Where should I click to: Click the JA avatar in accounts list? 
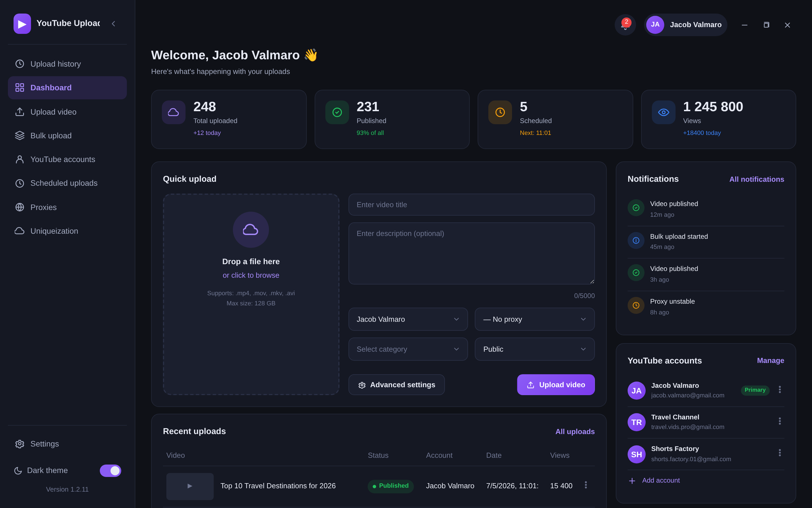[x=637, y=390]
